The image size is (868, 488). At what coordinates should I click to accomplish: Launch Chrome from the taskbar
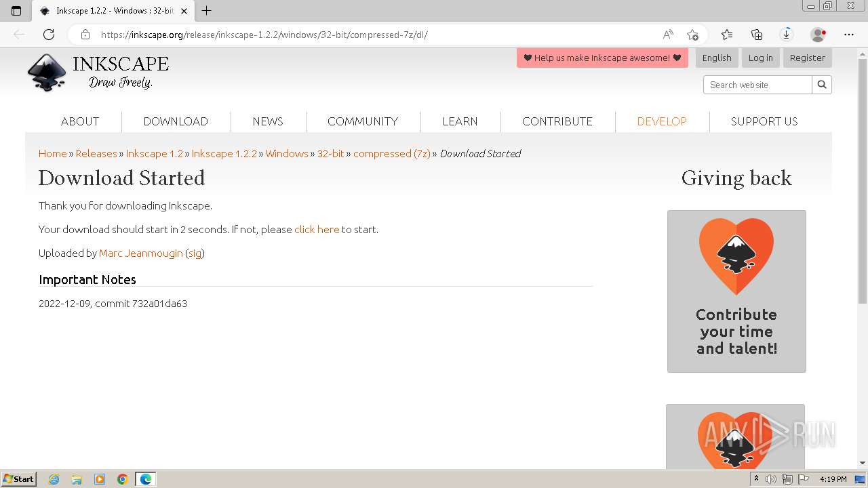123,479
